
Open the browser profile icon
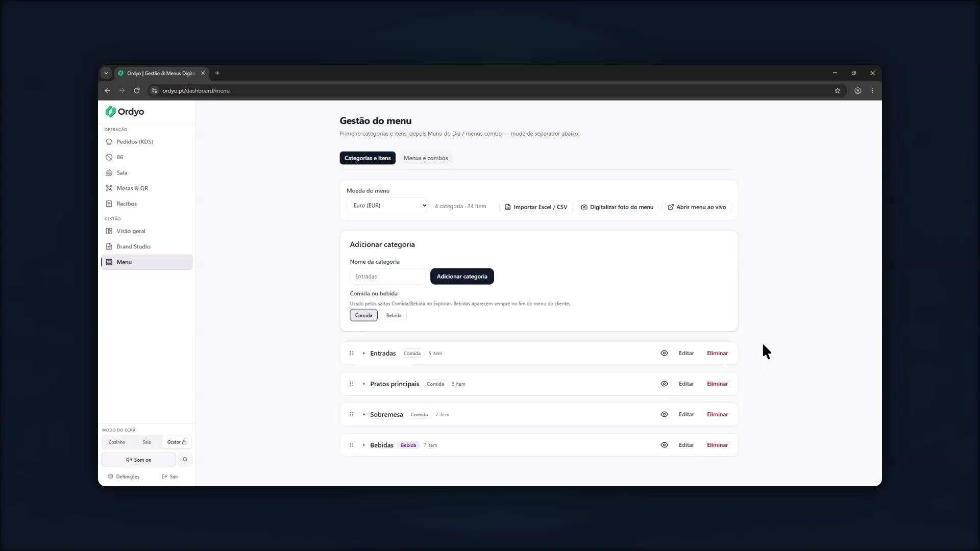click(x=858, y=91)
